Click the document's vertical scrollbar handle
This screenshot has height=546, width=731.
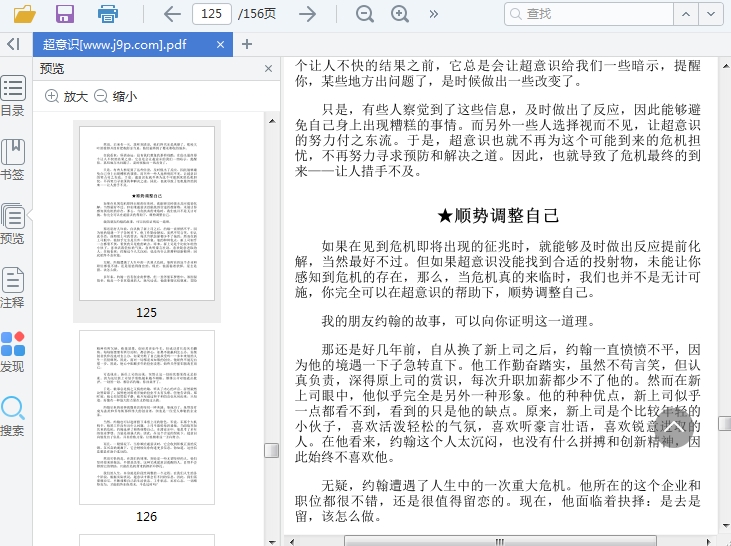tap(725, 423)
